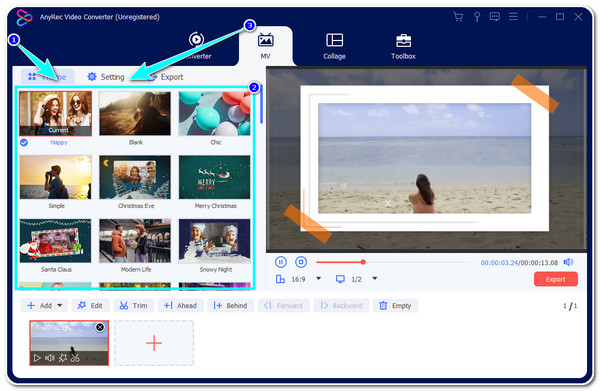Open the feedback chat icon
This screenshot has height=391, width=600.
click(495, 17)
